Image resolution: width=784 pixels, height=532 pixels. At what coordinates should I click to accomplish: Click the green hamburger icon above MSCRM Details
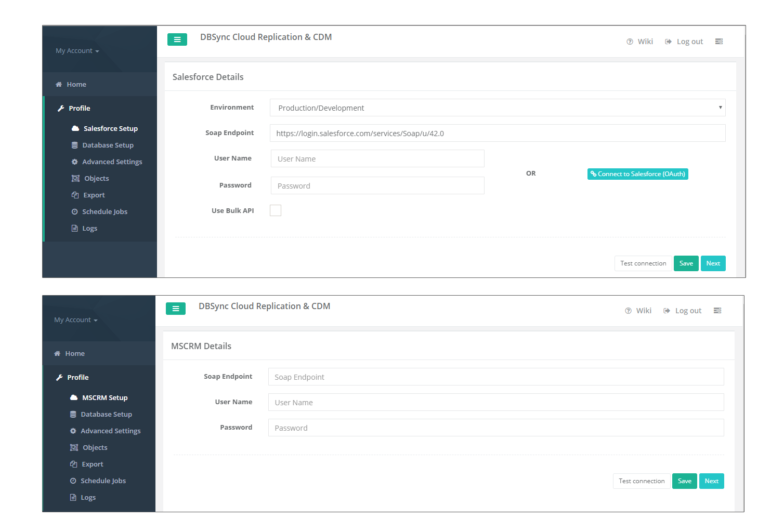pyautogui.click(x=175, y=309)
